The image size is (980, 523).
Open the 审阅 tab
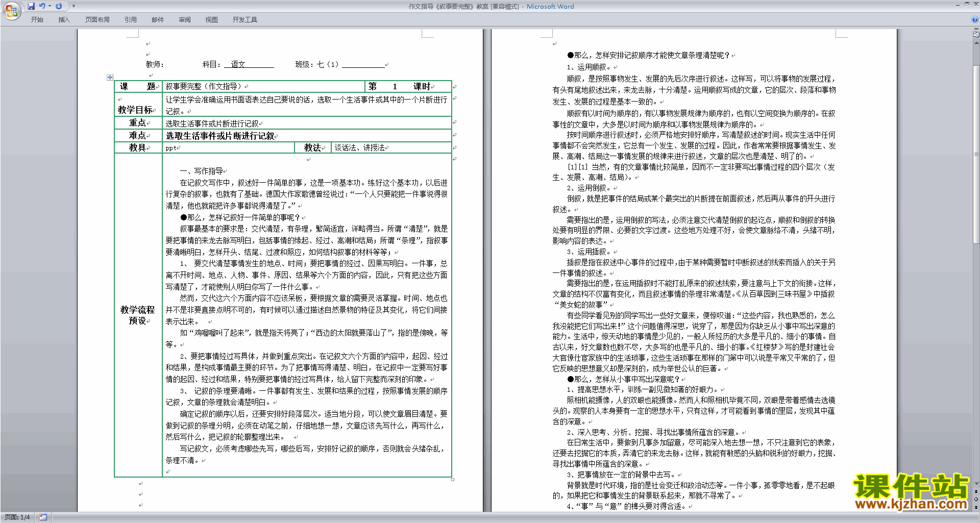coord(185,20)
